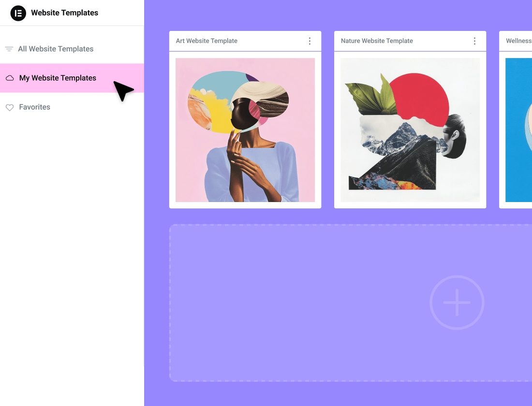Viewport: 532px width, 406px height.
Task: Click the Nature Website Template title text
Action: tap(377, 41)
